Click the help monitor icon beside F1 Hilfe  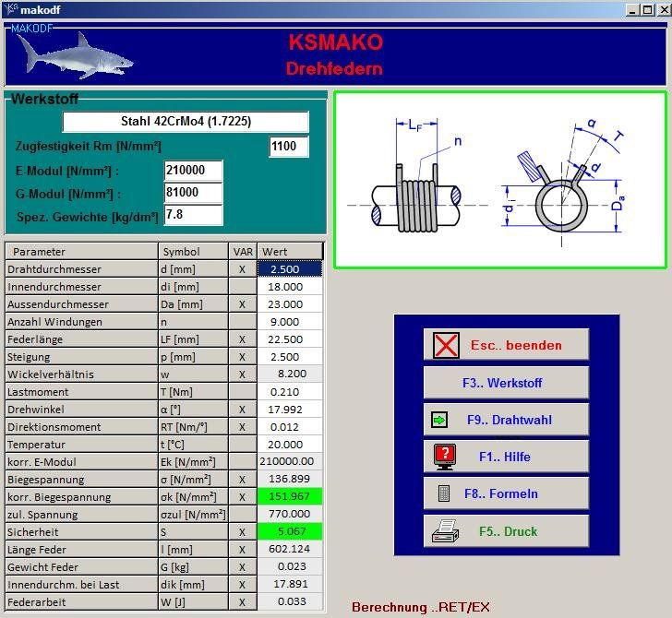(445, 457)
